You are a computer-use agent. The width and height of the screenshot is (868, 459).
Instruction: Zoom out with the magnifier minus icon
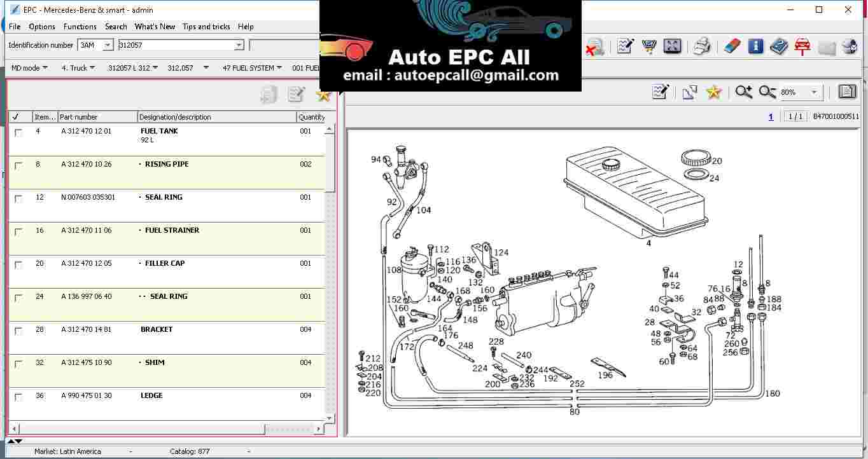click(x=767, y=92)
